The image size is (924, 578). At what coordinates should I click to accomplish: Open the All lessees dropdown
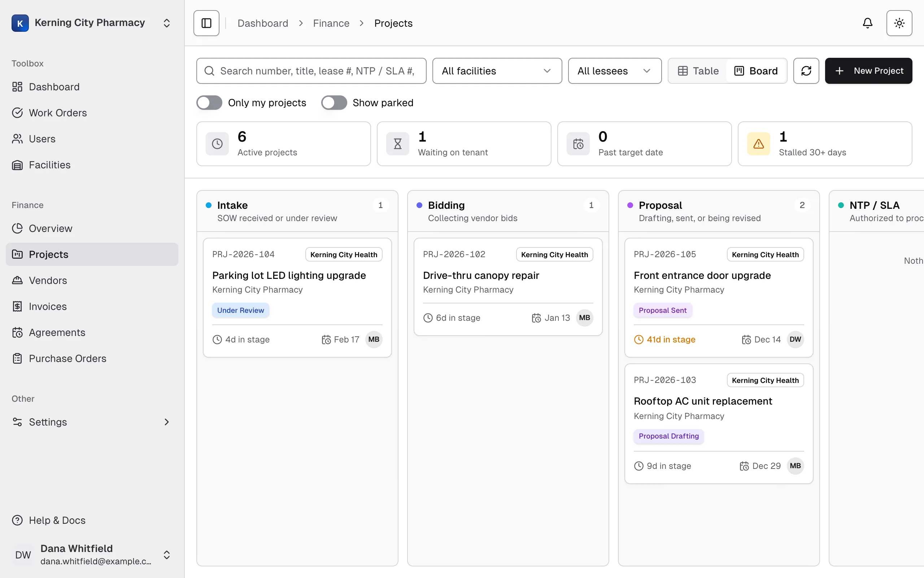click(x=615, y=71)
